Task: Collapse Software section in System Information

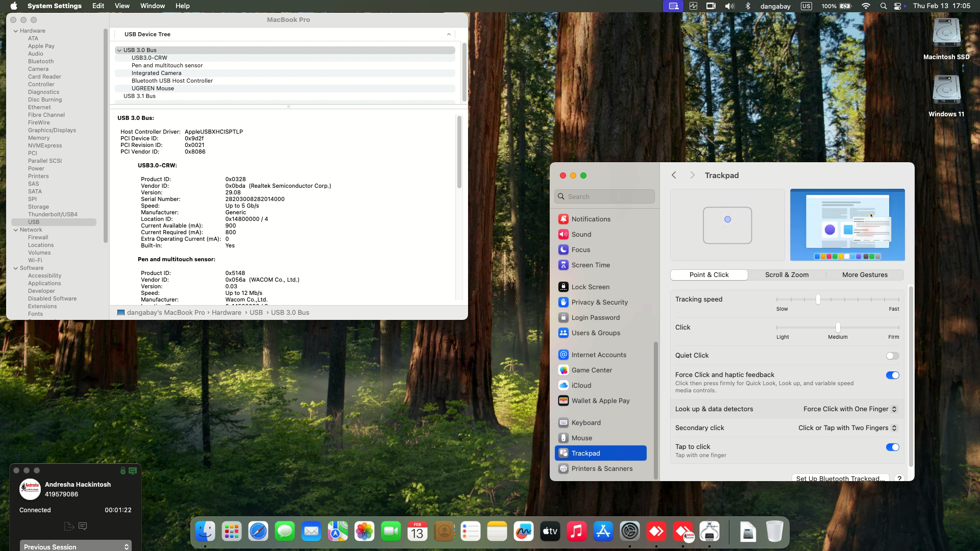Action: (15, 268)
